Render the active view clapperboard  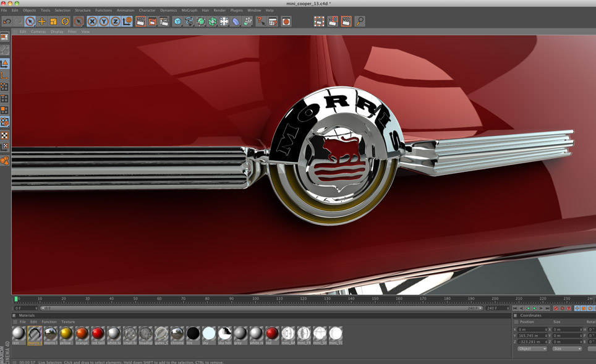click(141, 22)
